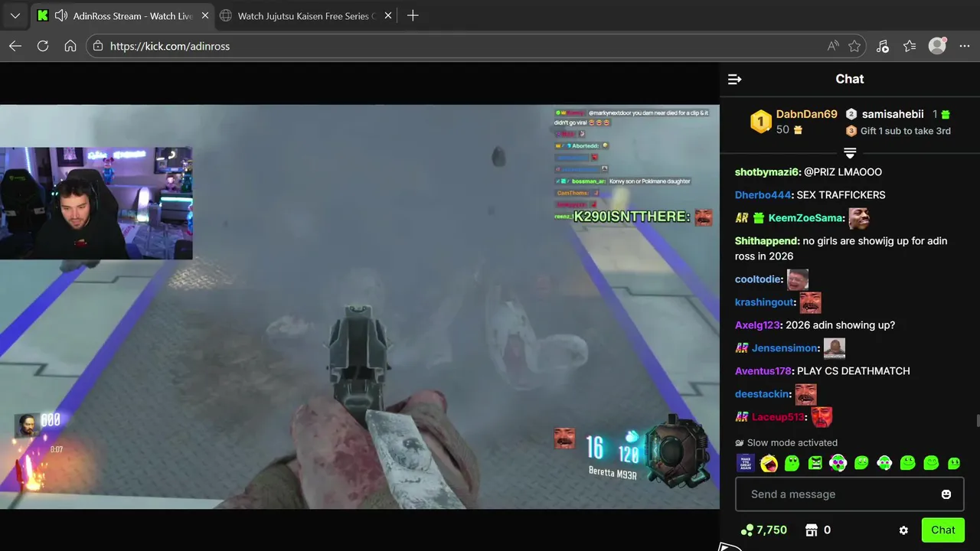This screenshot has height=551, width=980.
Task: Click cooltodie's chat username
Action: pyautogui.click(x=758, y=279)
